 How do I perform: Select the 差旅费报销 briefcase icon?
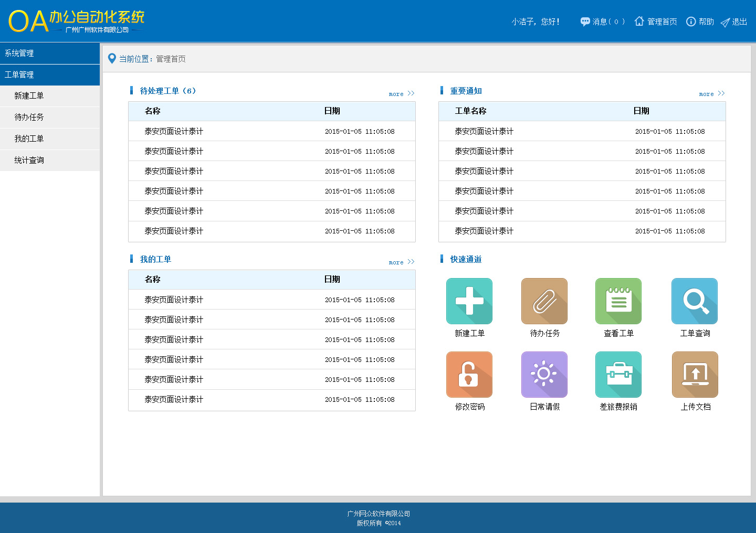pyautogui.click(x=618, y=375)
